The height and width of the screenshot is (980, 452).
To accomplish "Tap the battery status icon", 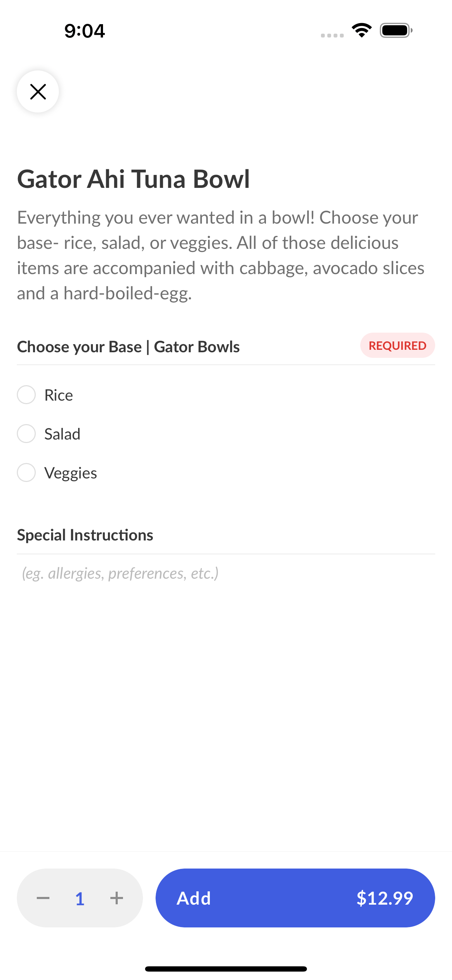I will tap(396, 30).
